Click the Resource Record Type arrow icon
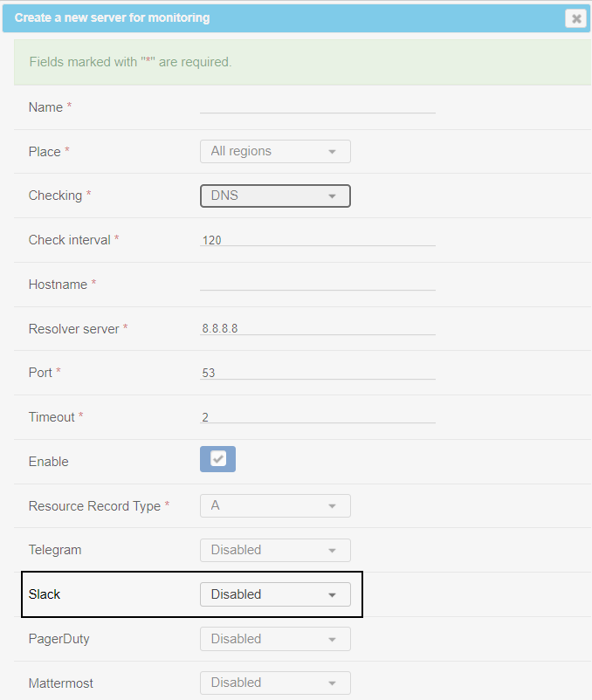Viewport: 592px width, 700px height. 332,506
